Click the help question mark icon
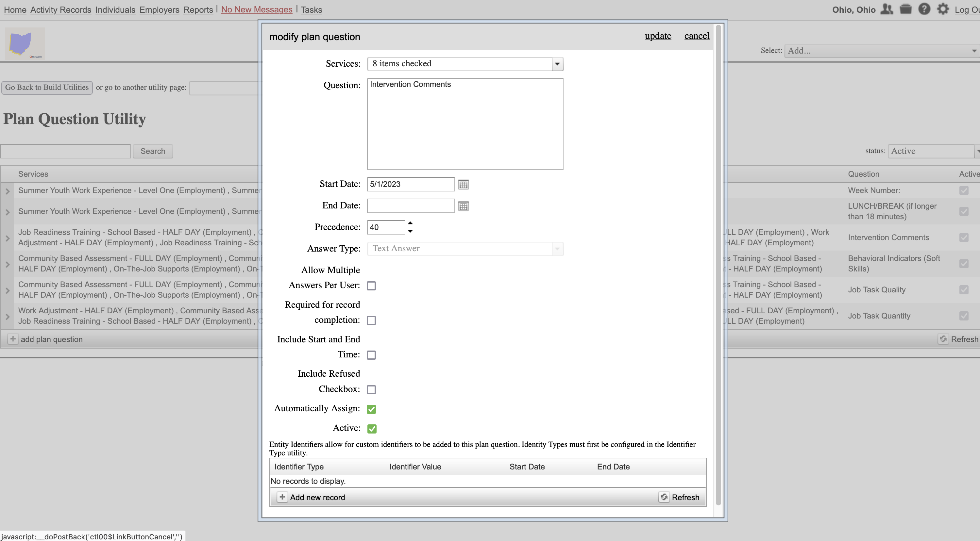The width and height of the screenshot is (980, 541). pyautogui.click(x=924, y=9)
